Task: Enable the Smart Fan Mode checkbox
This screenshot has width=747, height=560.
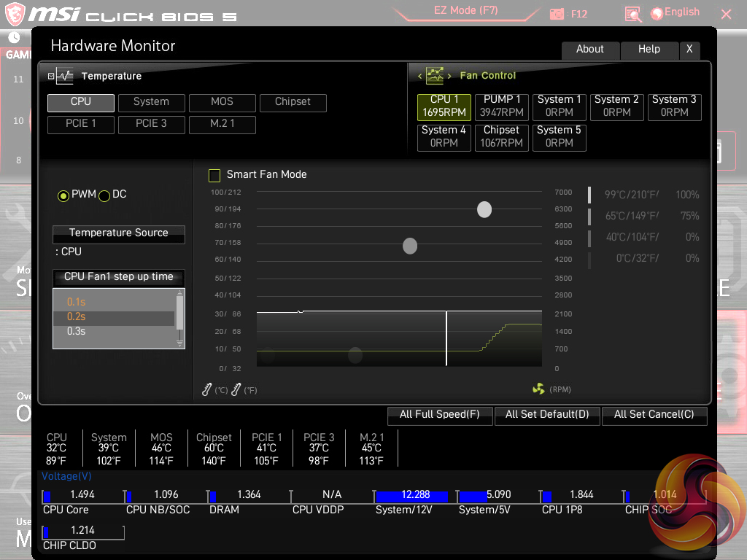Action: click(214, 175)
